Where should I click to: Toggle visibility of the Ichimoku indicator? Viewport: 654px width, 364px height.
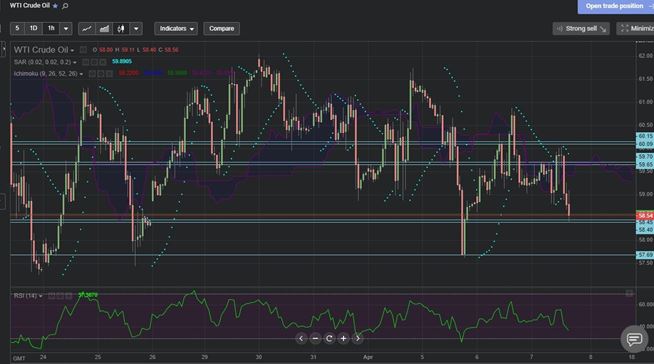click(x=93, y=74)
